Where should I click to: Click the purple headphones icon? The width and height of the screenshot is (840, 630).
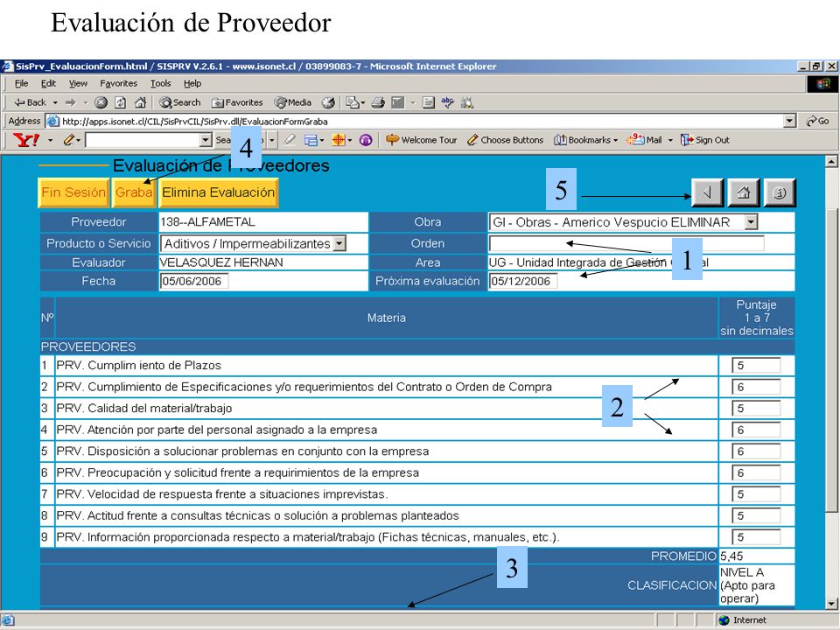click(x=366, y=140)
